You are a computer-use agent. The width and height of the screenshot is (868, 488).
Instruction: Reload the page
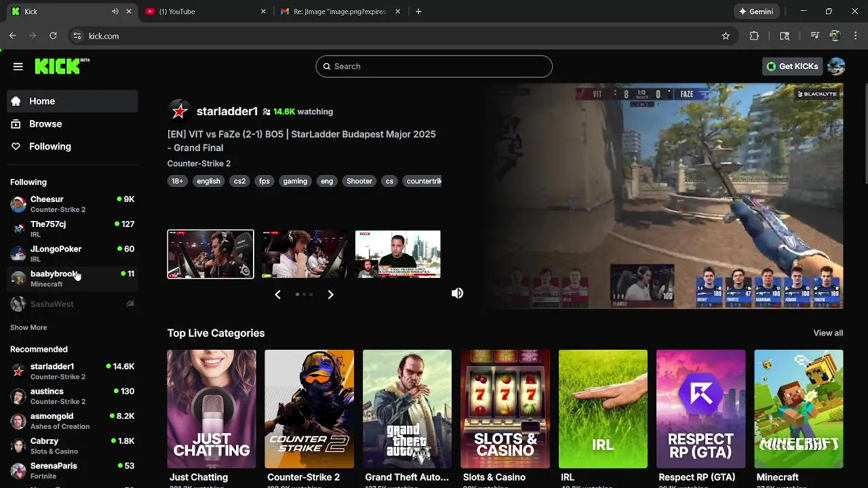click(53, 36)
